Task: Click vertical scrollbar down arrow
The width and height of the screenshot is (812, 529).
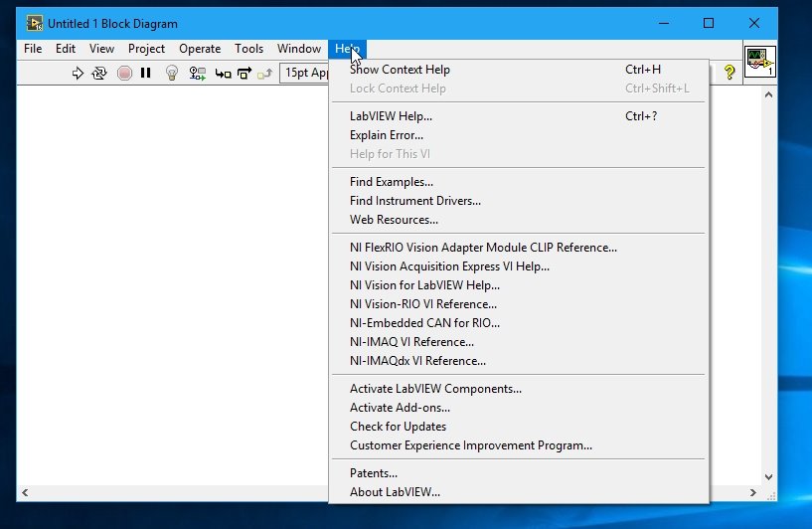Action: (x=768, y=476)
